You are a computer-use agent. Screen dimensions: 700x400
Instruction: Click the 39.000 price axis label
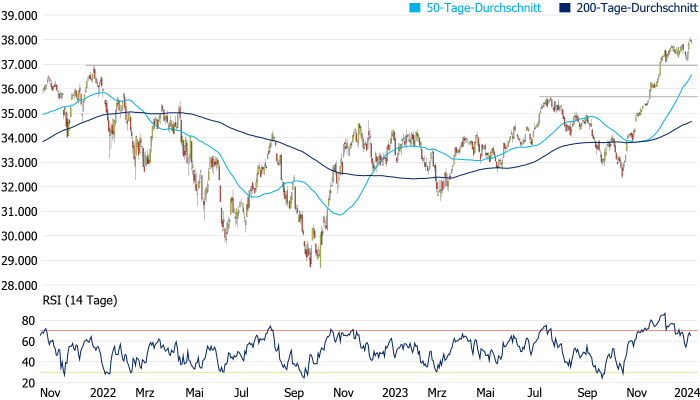(x=20, y=16)
